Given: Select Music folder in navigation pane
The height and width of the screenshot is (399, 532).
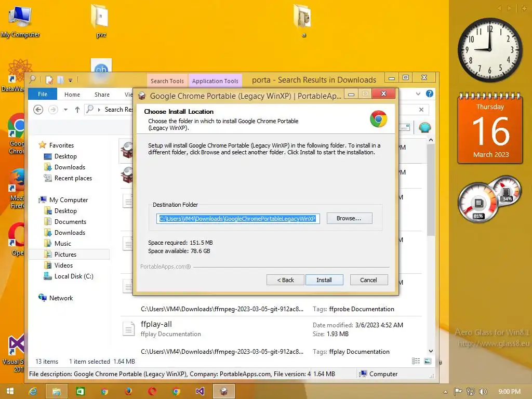Looking at the screenshot, I should [63, 243].
